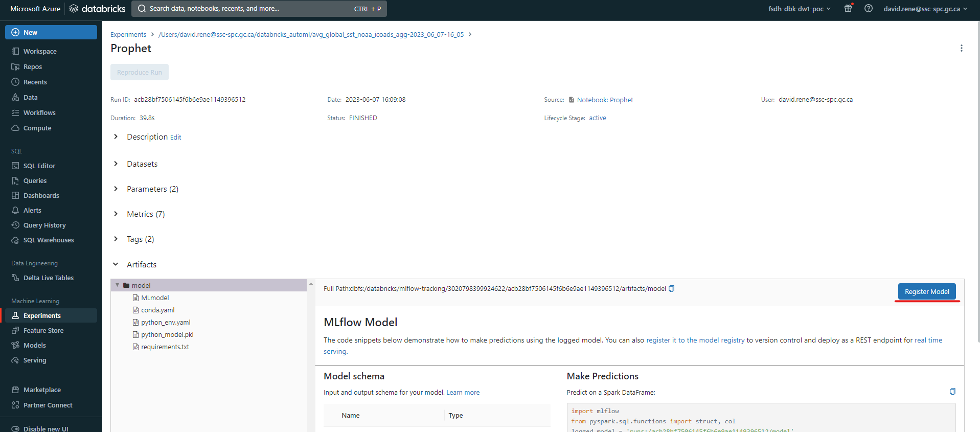The width and height of the screenshot is (980, 432).
Task: Open the run's three-dot options menu
Action: coord(961,48)
